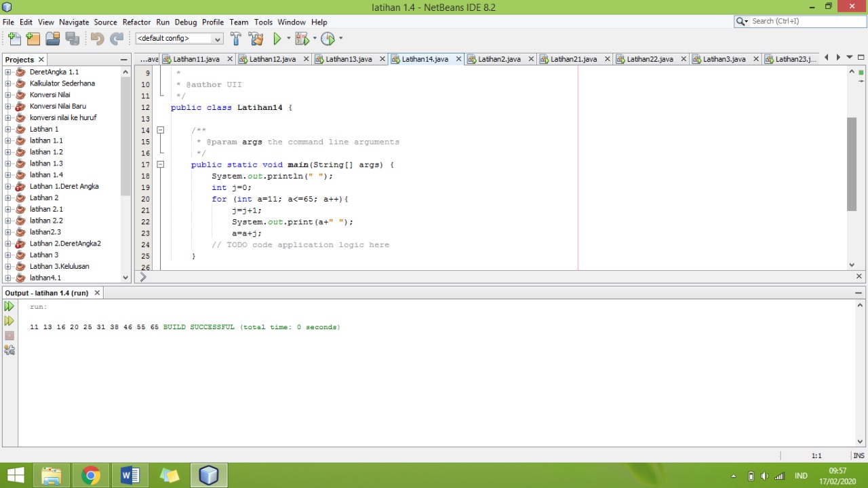
Task: Open the Refactor menu
Action: 136,22
